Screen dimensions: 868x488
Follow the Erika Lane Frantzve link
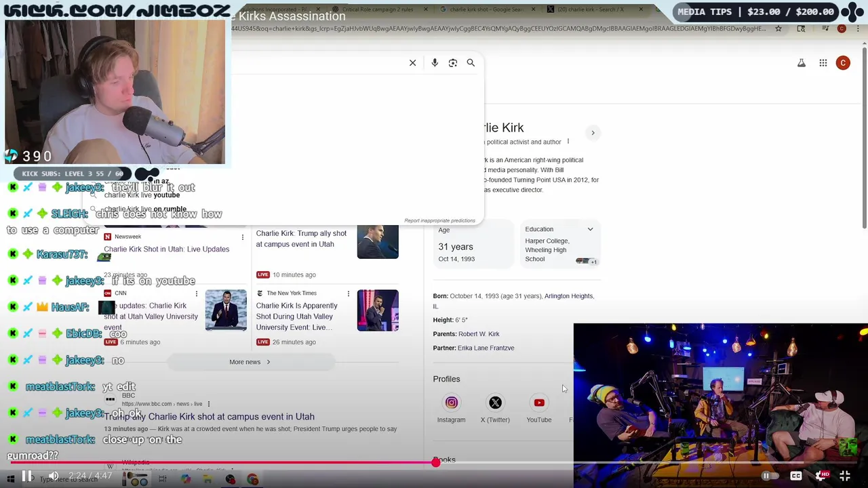pos(486,348)
